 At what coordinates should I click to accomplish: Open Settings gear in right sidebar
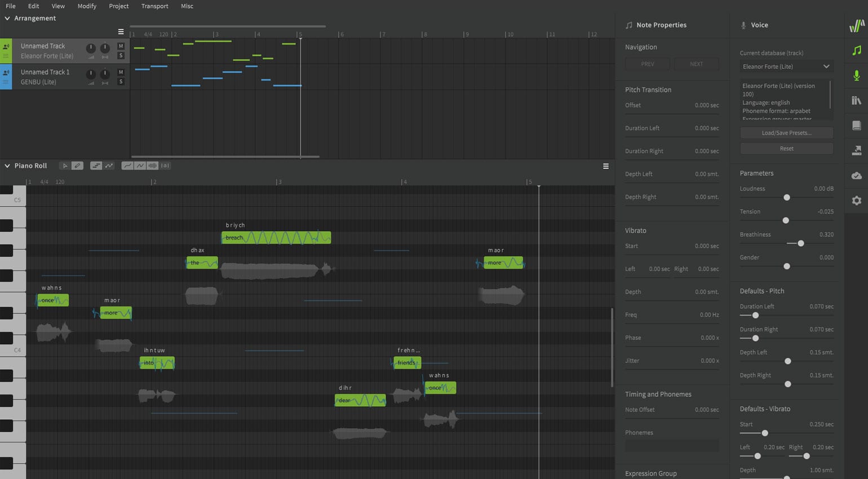click(857, 201)
